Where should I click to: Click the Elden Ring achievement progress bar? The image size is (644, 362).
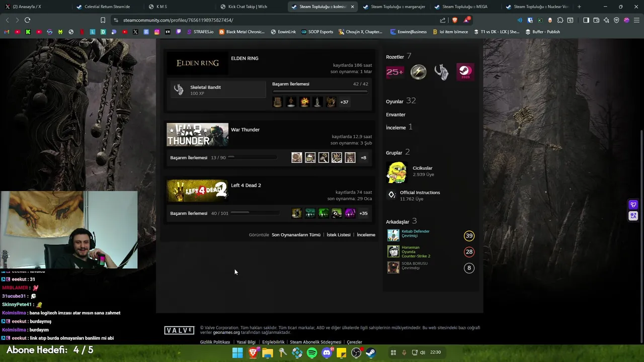click(320, 92)
